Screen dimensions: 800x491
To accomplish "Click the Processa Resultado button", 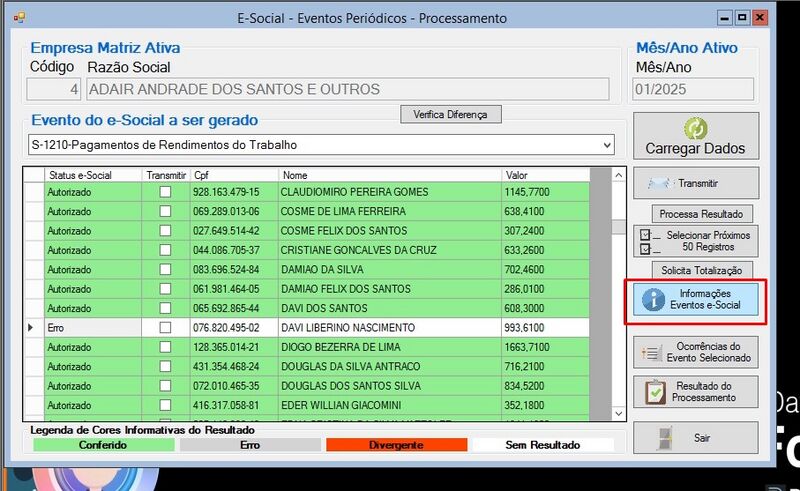I will (702, 214).
